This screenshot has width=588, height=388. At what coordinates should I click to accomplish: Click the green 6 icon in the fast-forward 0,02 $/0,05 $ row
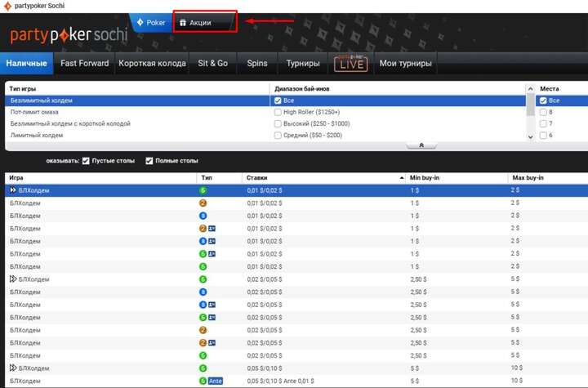pyautogui.click(x=203, y=279)
